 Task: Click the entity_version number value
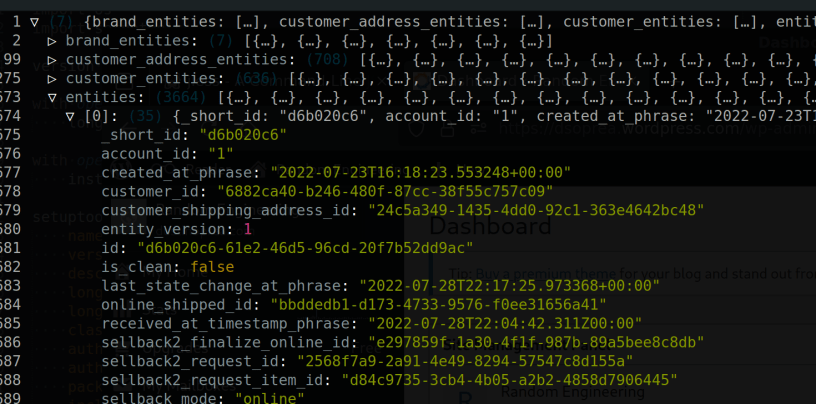(x=249, y=229)
